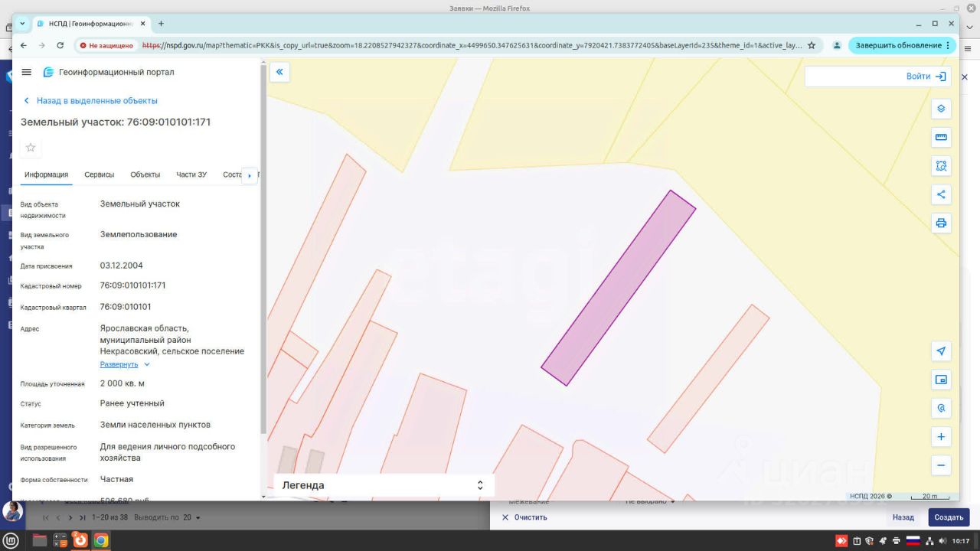
Task: Center map on my location
Action: point(941,351)
